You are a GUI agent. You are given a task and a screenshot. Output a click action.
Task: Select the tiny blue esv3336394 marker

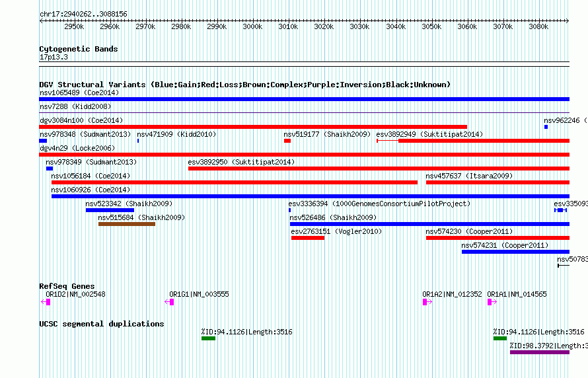(x=289, y=210)
